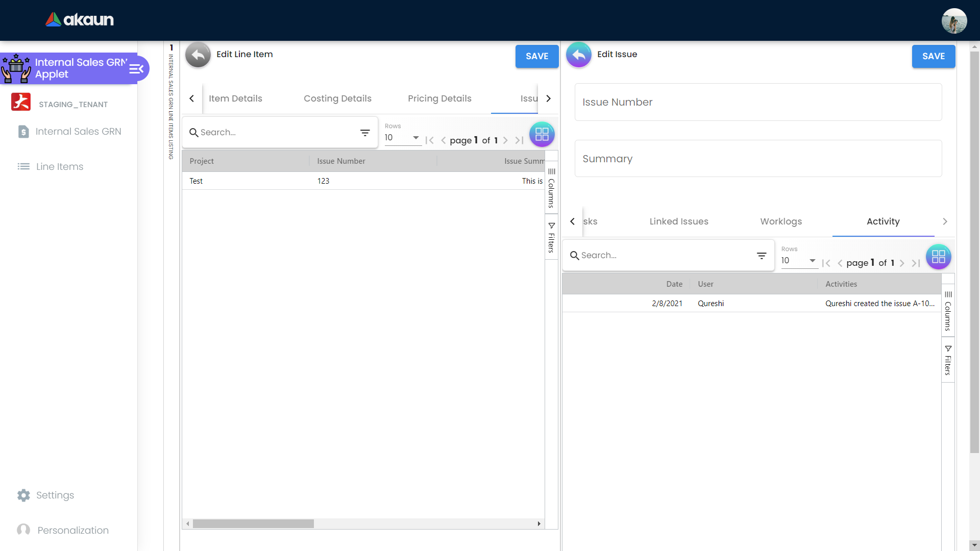Open grid view button in the Activity table

coord(938,257)
